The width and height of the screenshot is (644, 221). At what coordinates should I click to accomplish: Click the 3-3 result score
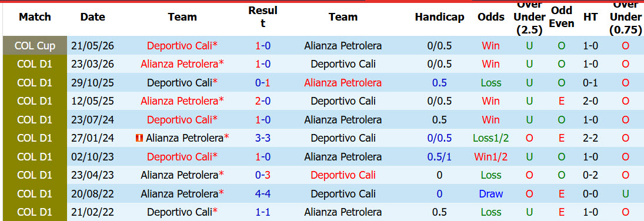[263, 138]
